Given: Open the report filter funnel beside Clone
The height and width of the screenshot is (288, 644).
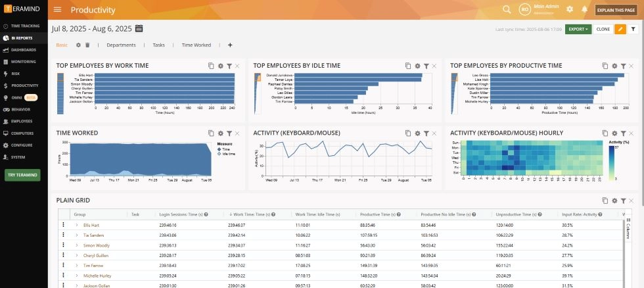Looking at the screenshot, I should click(633, 29).
